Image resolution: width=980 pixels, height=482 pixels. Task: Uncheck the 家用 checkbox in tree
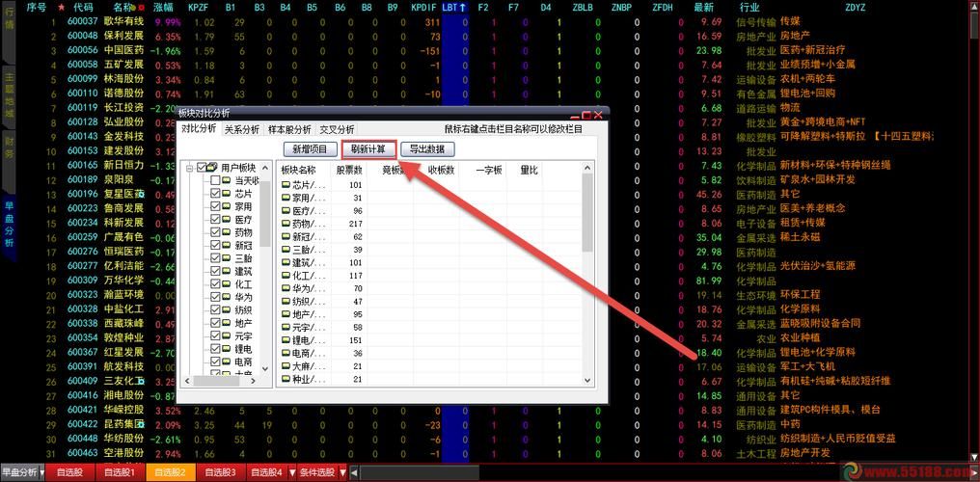215,206
